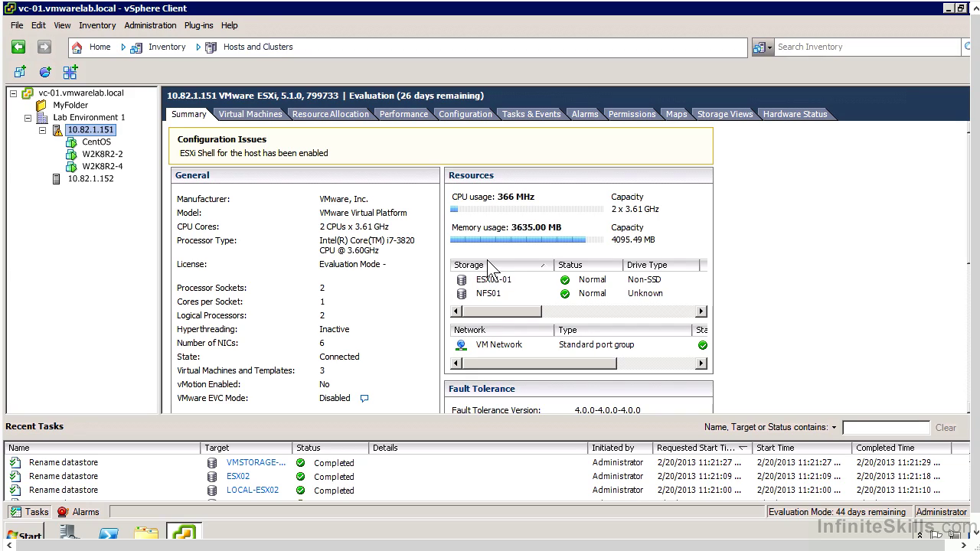Click the ESX02 task datastore icon
980x551 pixels.
click(212, 477)
